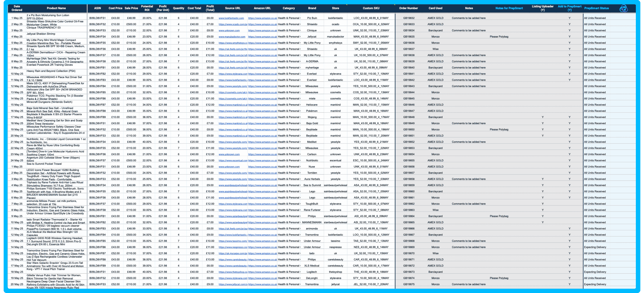Click the A-DERMA brand cell

312,62
